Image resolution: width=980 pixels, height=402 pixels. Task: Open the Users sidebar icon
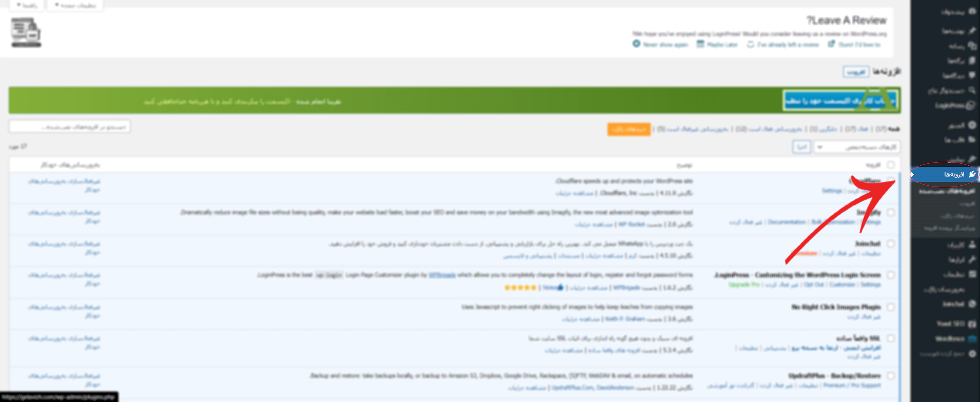(x=972, y=244)
